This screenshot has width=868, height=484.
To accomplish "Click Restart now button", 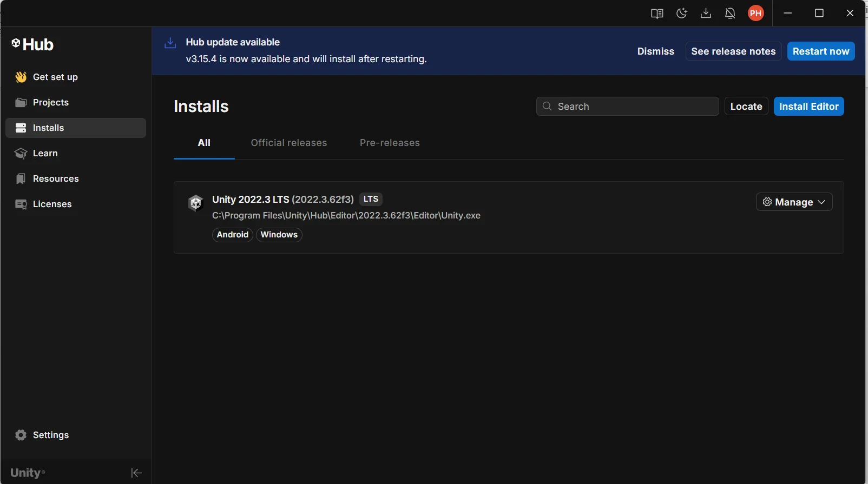I will tap(821, 51).
